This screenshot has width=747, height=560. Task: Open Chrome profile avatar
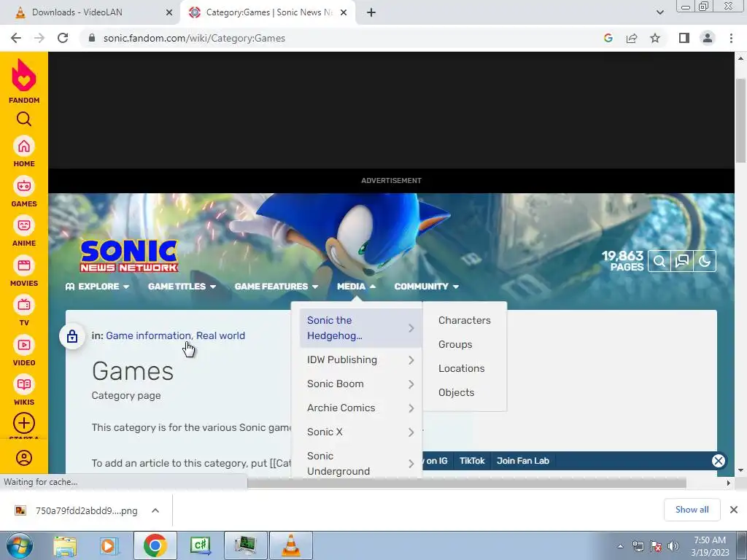coord(708,38)
